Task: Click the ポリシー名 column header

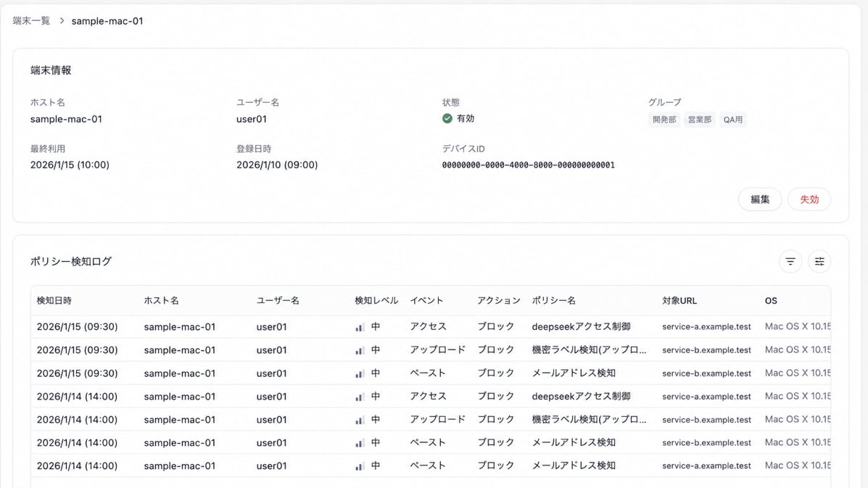Action: (x=553, y=300)
